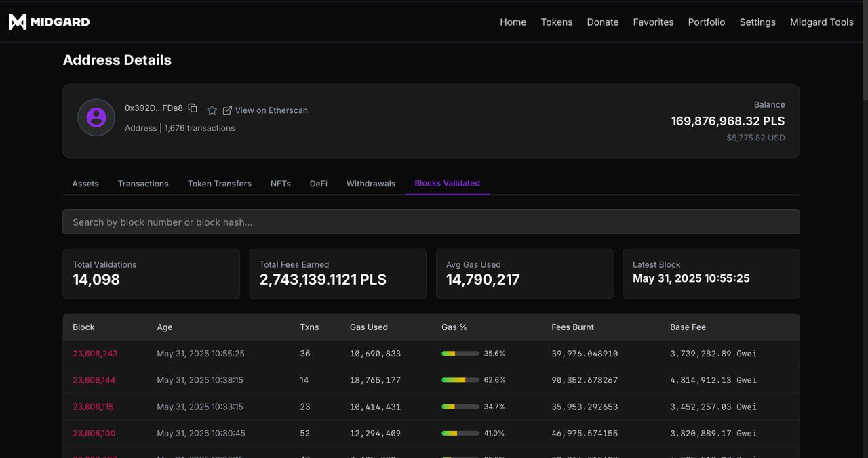Open block 23,608,115
The image size is (868, 458).
coord(93,407)
